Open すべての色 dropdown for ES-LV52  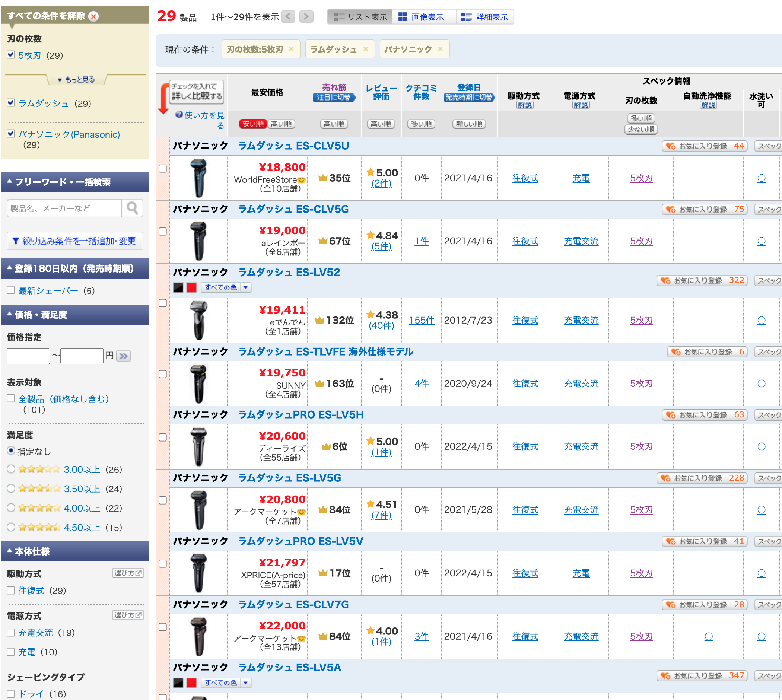(x=226, y=287)
